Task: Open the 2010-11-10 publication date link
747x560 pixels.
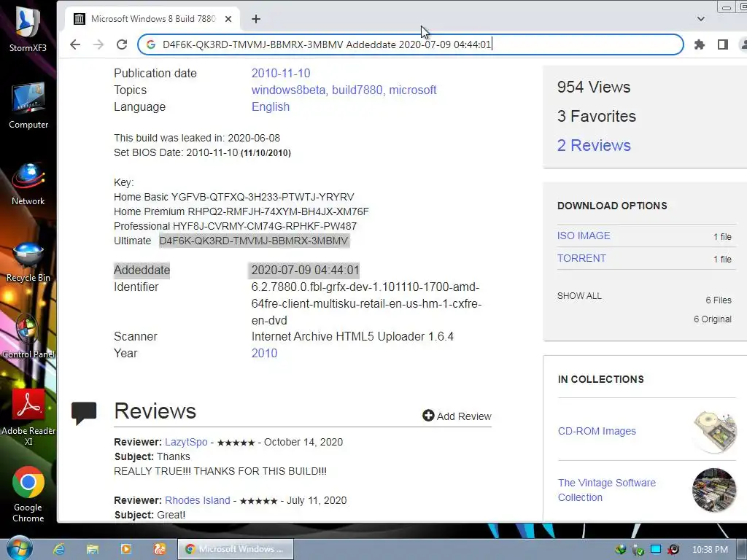Action: coord(281,74)
